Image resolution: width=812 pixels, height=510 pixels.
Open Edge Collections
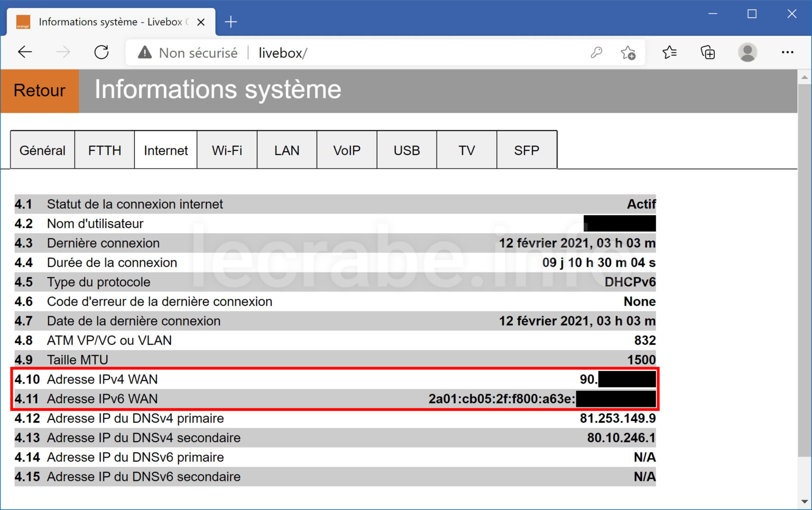(x=708, y=52)
